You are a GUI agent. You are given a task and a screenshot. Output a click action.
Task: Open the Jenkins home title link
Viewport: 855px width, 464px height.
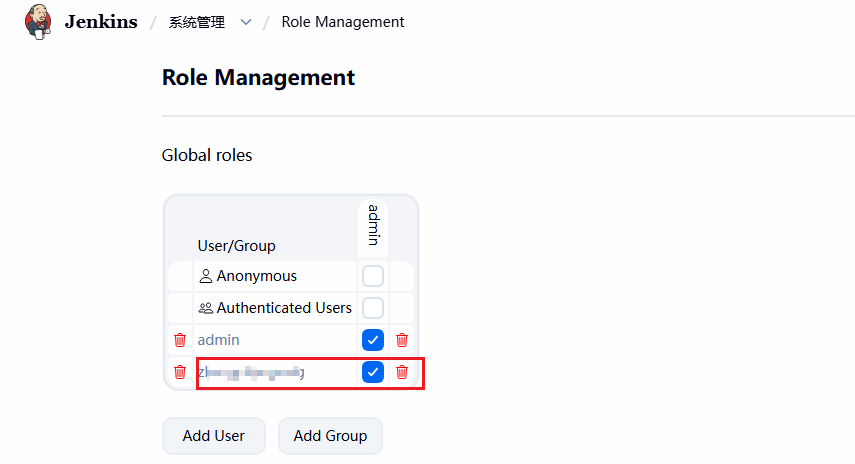point(101,22)
